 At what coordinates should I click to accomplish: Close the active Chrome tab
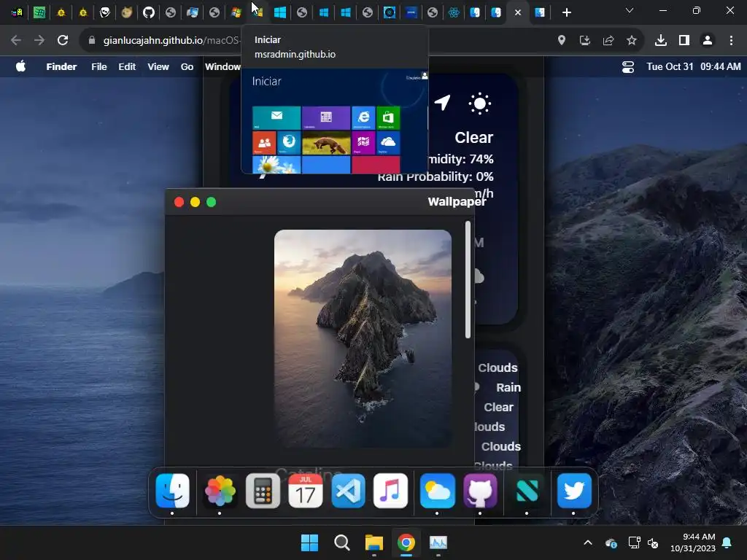[518, 12]
